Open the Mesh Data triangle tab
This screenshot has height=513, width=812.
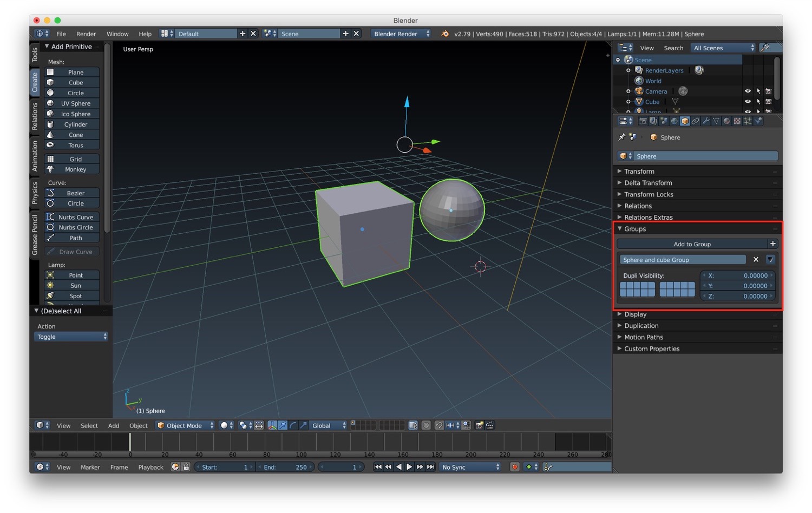(716, 121)
